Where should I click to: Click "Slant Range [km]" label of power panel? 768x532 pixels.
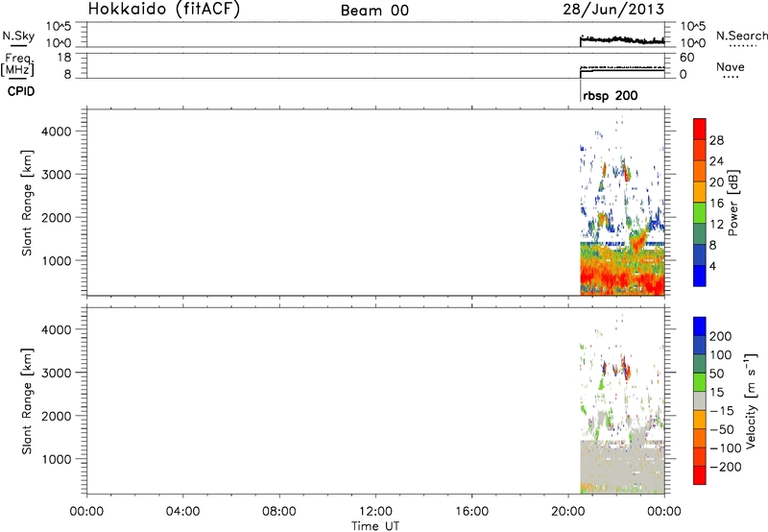tap(27, 203)
